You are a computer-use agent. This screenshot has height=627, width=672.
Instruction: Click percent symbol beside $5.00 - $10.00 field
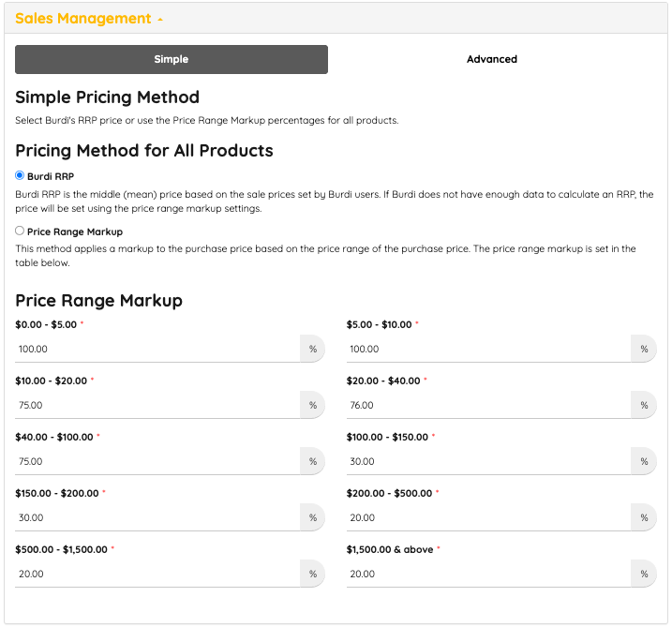click(x=644, y=349)
